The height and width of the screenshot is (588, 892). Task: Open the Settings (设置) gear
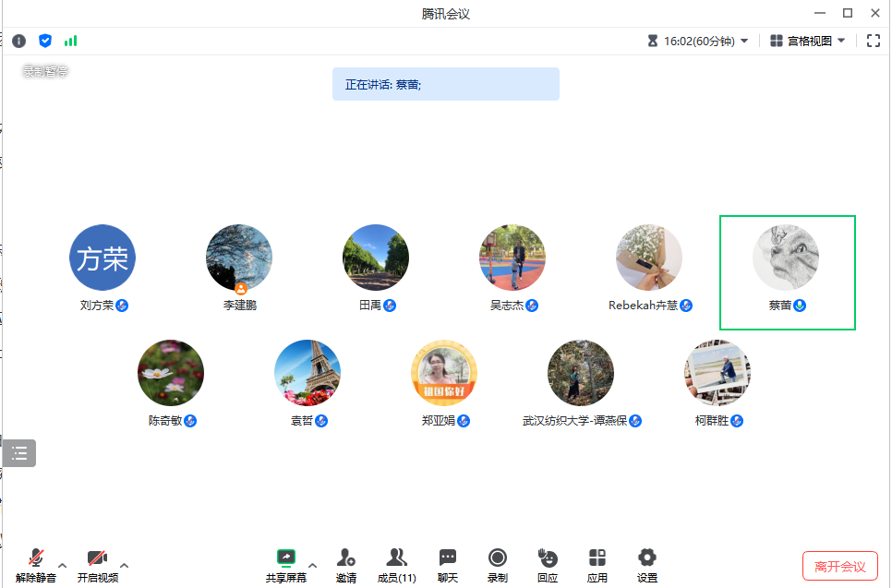tap(647, 564)
